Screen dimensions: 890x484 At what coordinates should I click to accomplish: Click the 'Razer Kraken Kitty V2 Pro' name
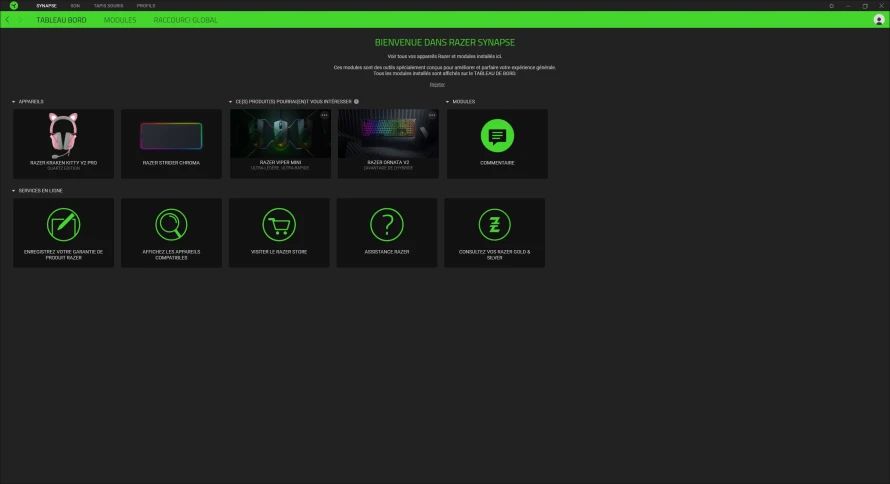click(64, 163)
